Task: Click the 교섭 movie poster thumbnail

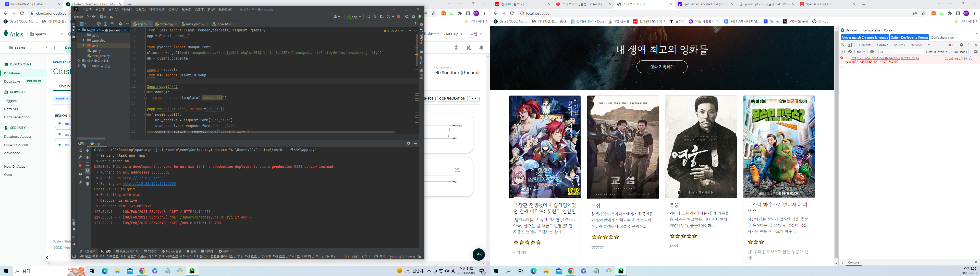Action: pos(623,147)
